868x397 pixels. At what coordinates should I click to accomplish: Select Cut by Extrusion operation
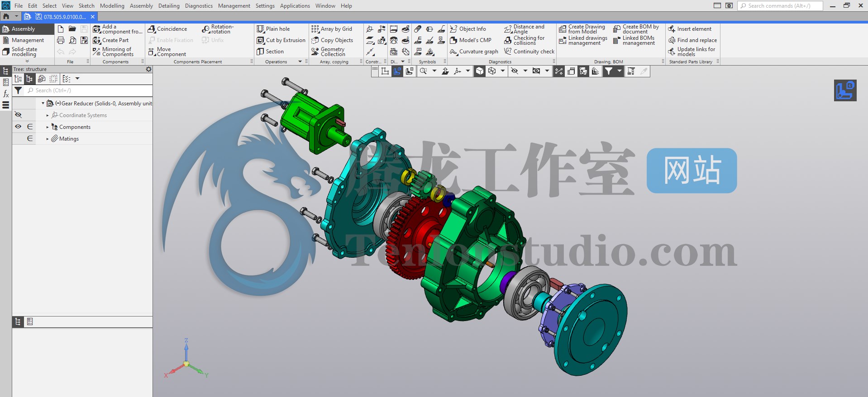pos(281,40)
